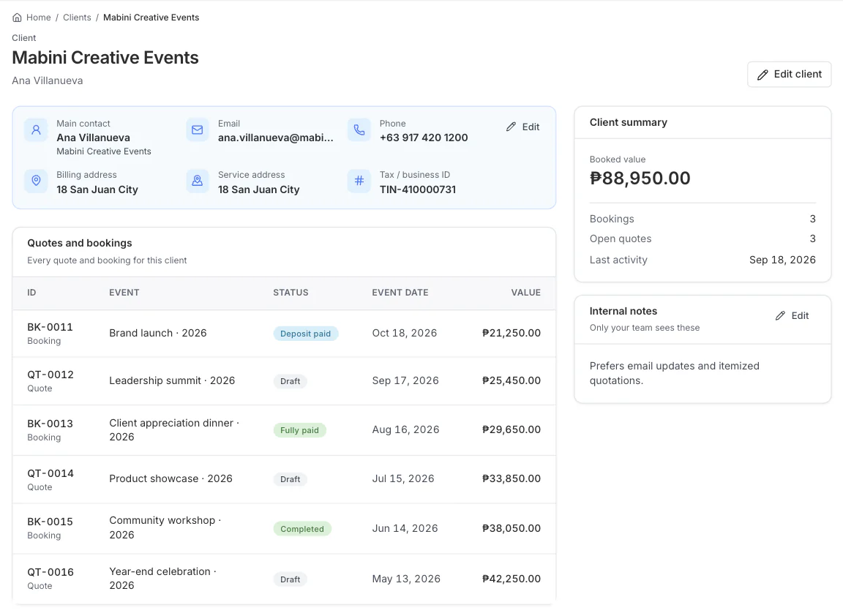Click the 18 San Juan City service address
The height and width of the screenshot is (616, 843).
pos(258,189)
